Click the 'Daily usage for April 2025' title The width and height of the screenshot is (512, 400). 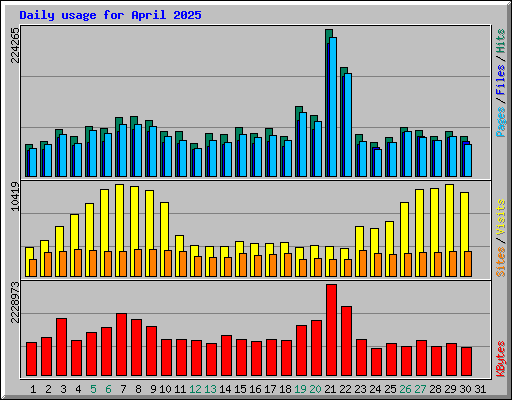pos(110,15)
